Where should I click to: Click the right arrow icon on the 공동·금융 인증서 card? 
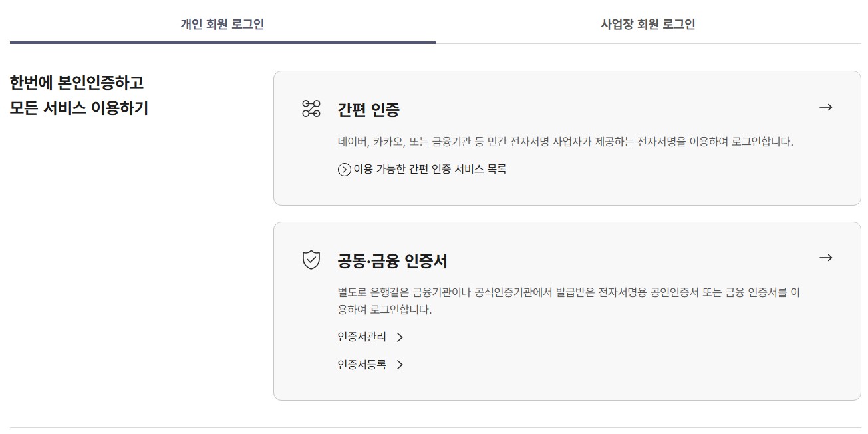826,257
